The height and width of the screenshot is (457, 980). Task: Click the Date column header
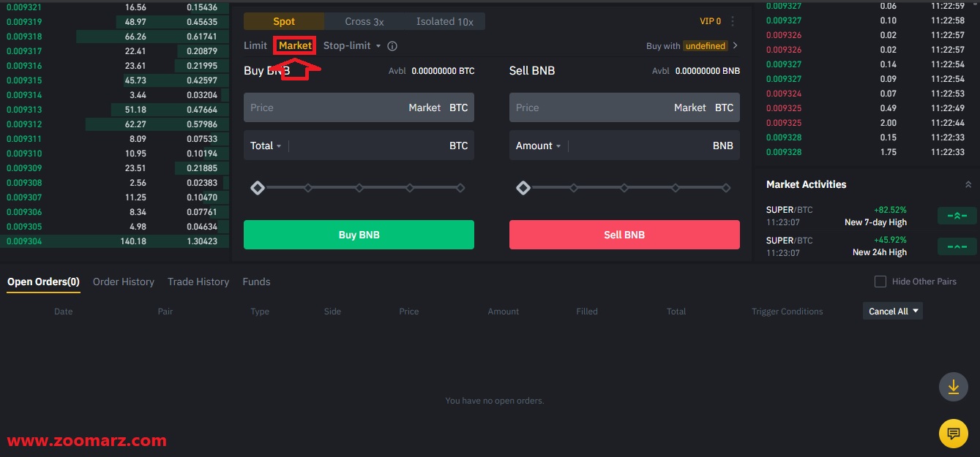point(64,311)
